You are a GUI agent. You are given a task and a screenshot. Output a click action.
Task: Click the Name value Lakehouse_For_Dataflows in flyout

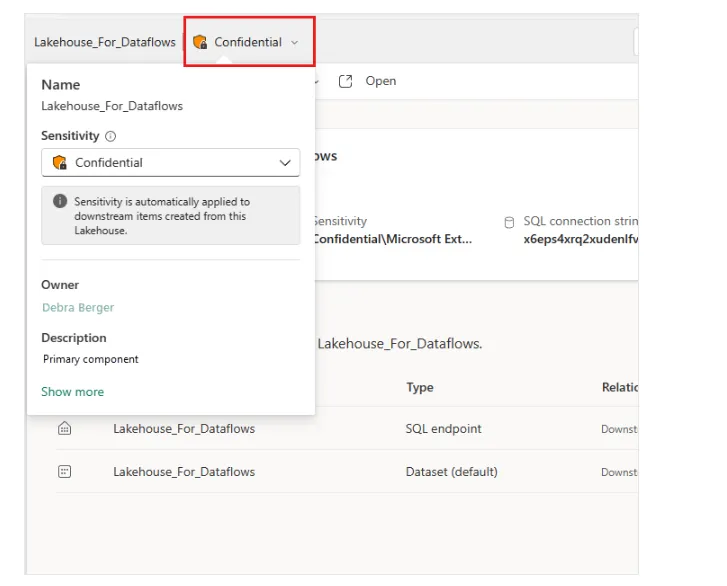112,106
